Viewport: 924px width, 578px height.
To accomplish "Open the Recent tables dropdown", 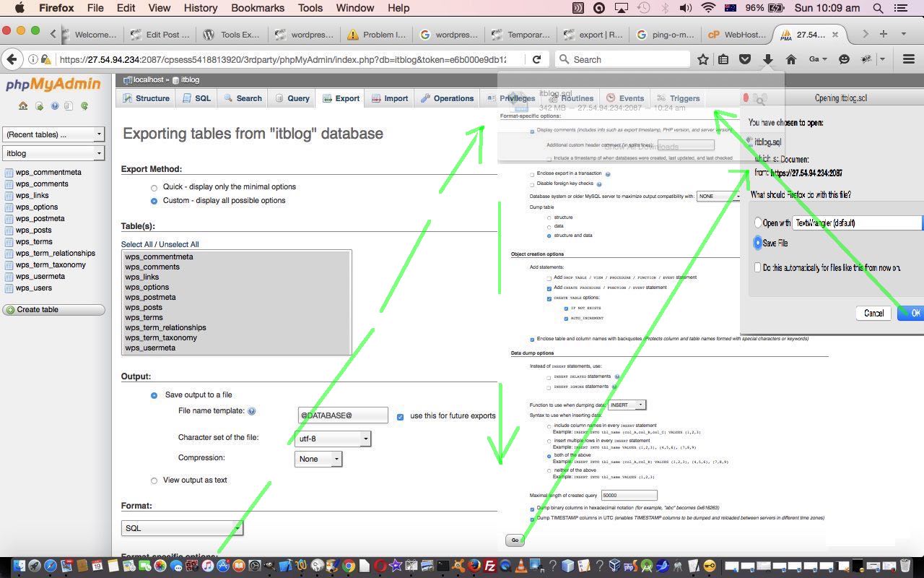I will (x=54, y=134).
